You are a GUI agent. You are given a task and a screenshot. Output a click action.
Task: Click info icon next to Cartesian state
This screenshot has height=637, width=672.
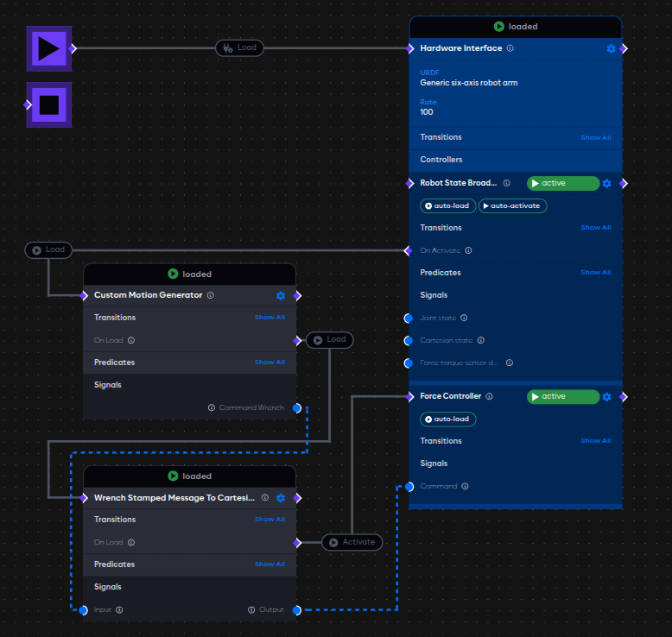point(481,340)
